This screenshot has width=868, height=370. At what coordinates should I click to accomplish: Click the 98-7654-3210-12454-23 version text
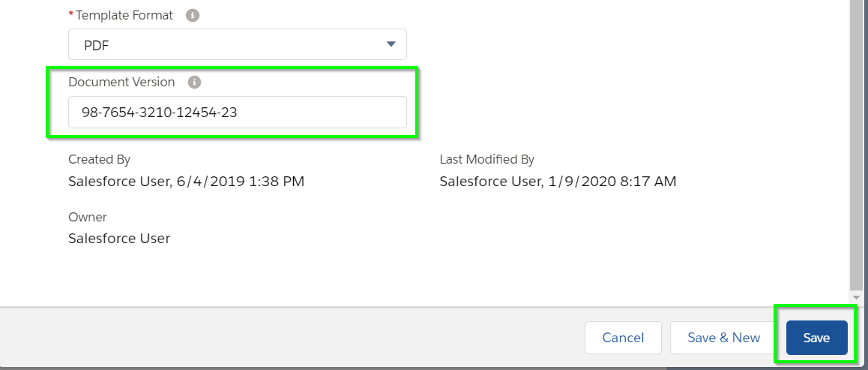(160, 113)
